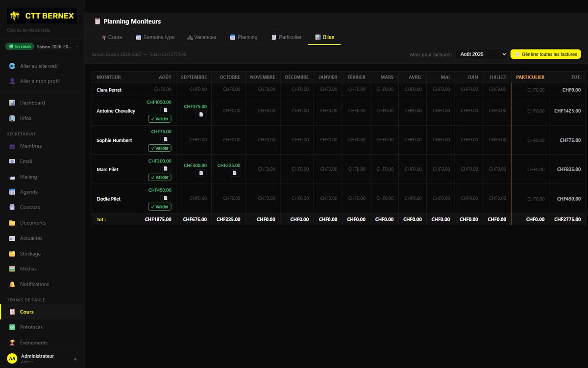Validate Elodie Pilet's Août invoice
The height and width of the screenshot is (368, 588).
[160, 207]
